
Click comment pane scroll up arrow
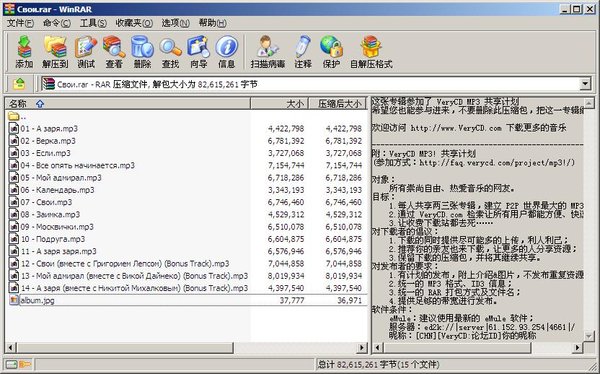[x=589, y=102]
